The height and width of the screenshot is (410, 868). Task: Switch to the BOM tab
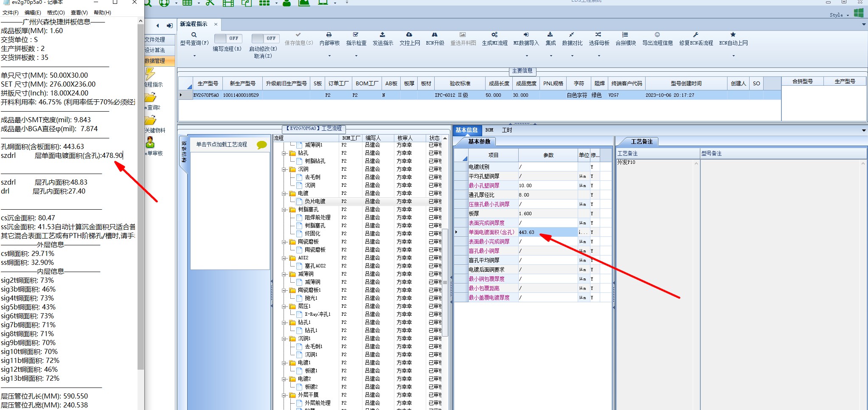[489, 130]
